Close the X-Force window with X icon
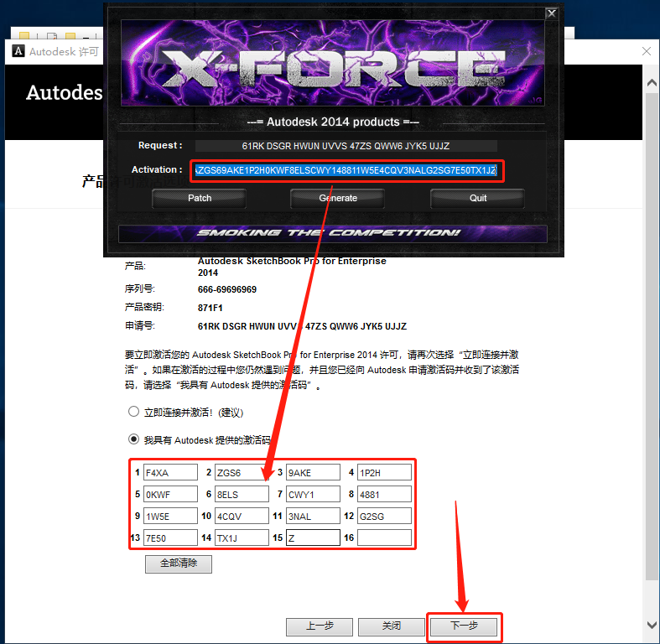The width and height of the screenshot is (660, 644). click(552, 13)
